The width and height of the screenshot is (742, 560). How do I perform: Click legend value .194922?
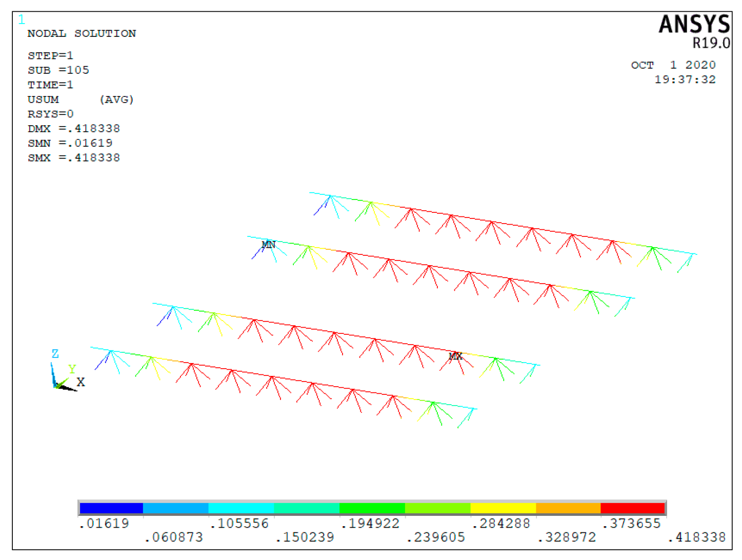[370, 524]
